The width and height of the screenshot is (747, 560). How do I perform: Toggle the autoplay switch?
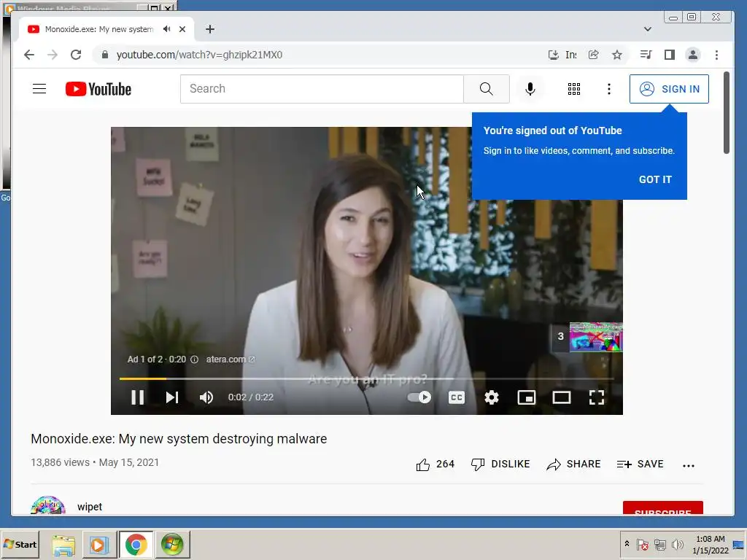pyautogui.click(x=419, y=397)
